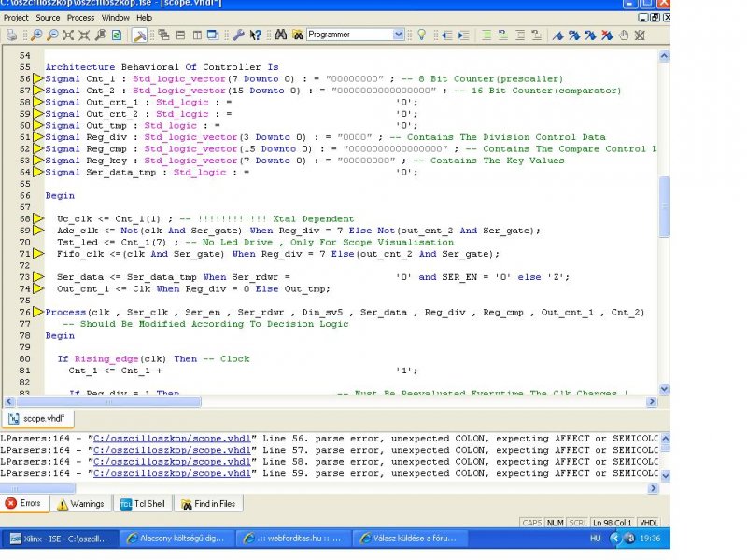Click the Zoom Out magnifier icon
Screen dimensions: 747x560
[x=52, y=35]
